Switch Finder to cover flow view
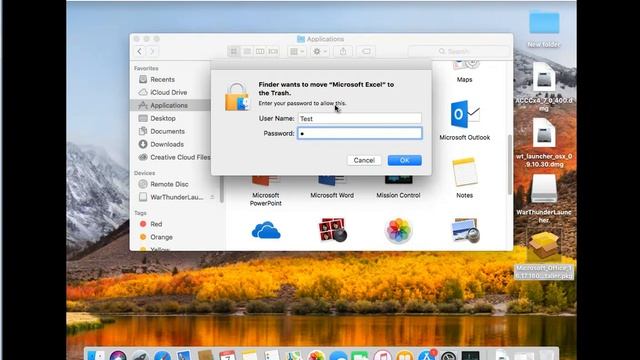Screen dimensions: 640x360 [x=273, y=51]
